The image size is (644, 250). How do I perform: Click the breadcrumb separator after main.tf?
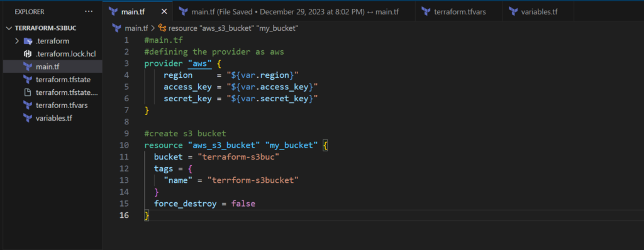click(x=153, y=28)
